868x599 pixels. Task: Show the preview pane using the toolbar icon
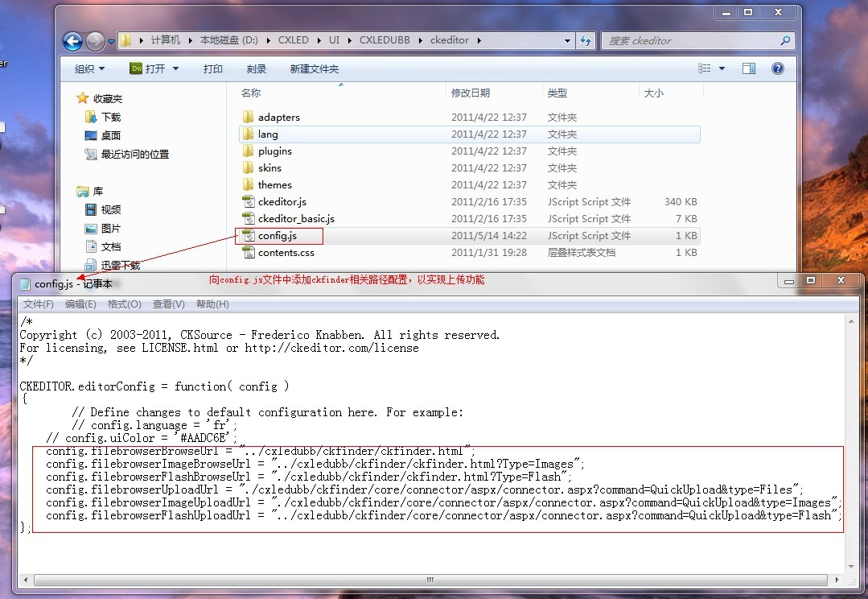(749, 69)
